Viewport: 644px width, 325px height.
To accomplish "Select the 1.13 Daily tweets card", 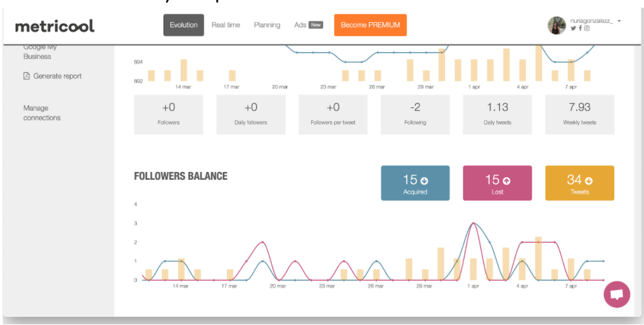I will coord(498,114).
